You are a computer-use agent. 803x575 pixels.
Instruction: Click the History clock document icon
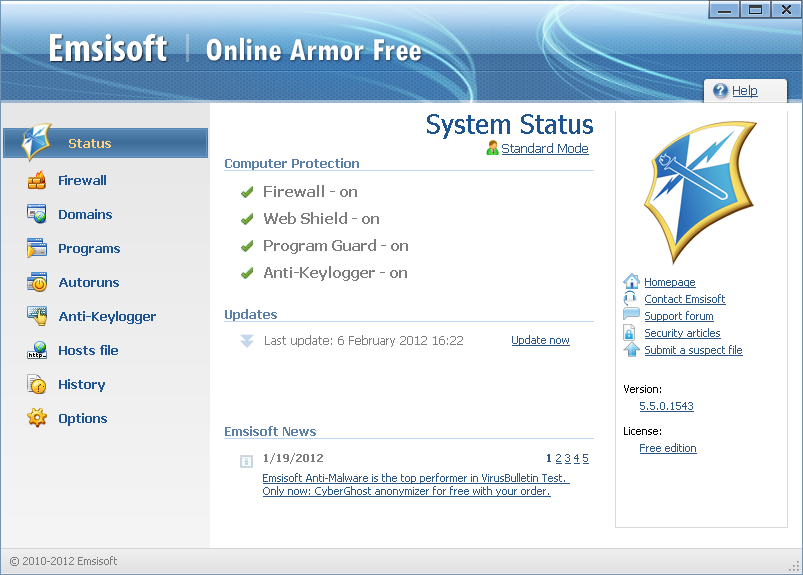tap(37, 384)
